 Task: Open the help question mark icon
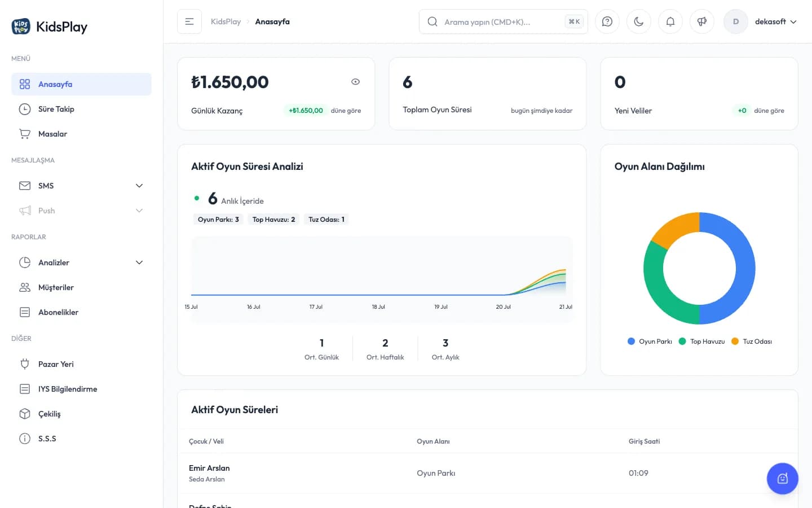(607, 21)
